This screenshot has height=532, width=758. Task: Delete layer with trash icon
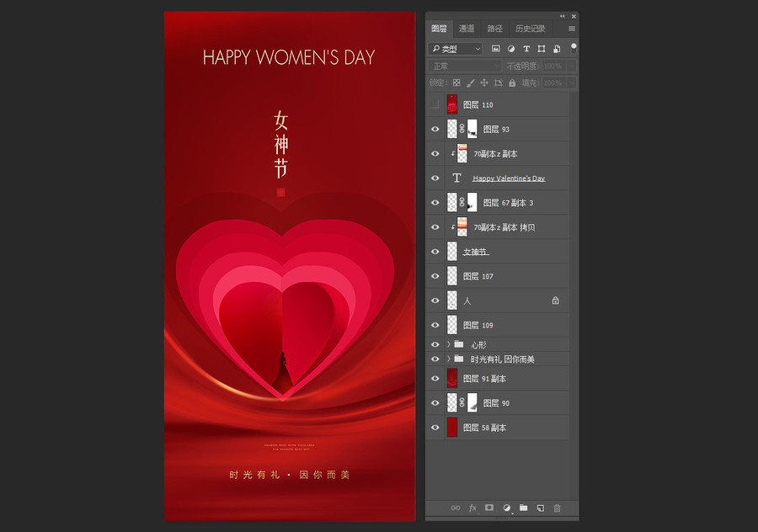coord(557,508)
